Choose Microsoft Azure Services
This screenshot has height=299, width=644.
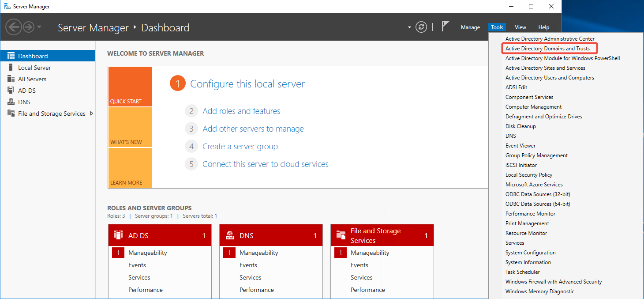[x=534, y=185]
